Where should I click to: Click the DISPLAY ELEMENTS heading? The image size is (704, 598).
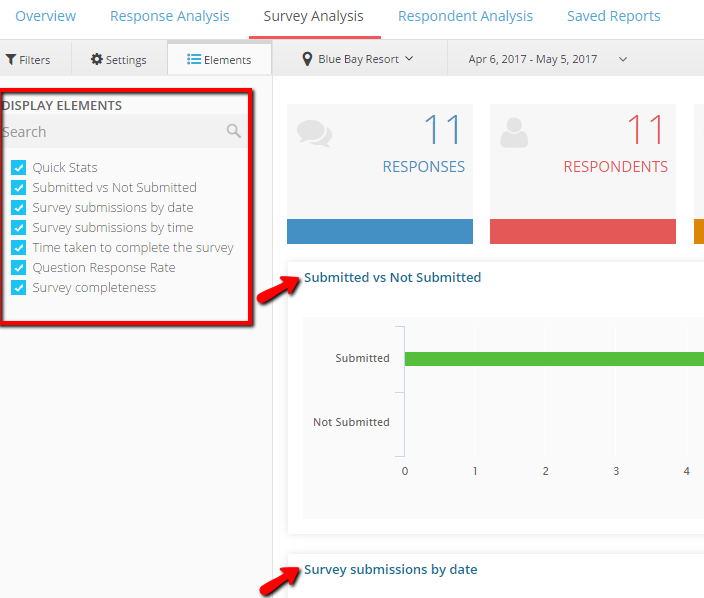[x=62, y=106]
